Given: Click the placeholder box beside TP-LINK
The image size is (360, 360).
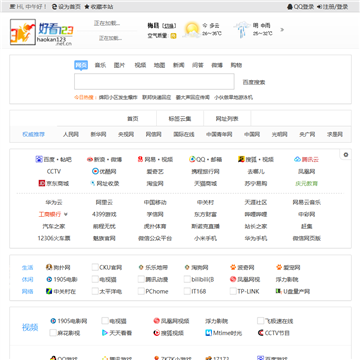Looking at the screenshot, I should pos(233,291).
